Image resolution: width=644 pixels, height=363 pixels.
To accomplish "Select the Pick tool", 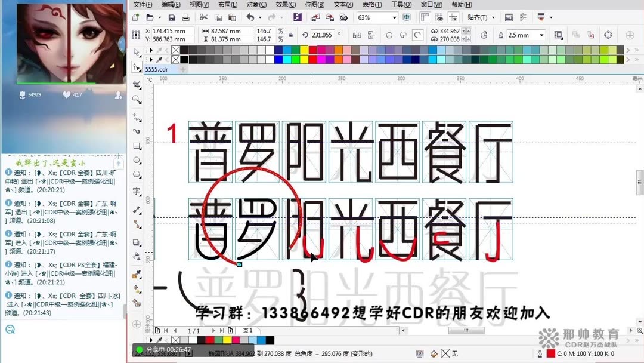I will (x=138, y=51).
